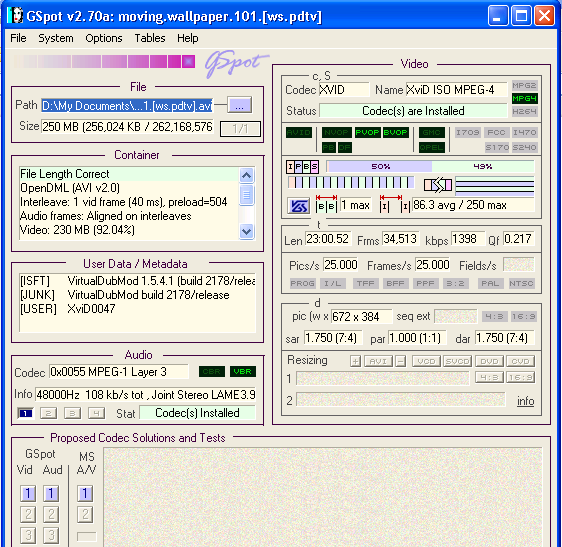Click the Resizing CVD button
The height and width of the screenshot is (547, 562).
(x=520, y=361)
